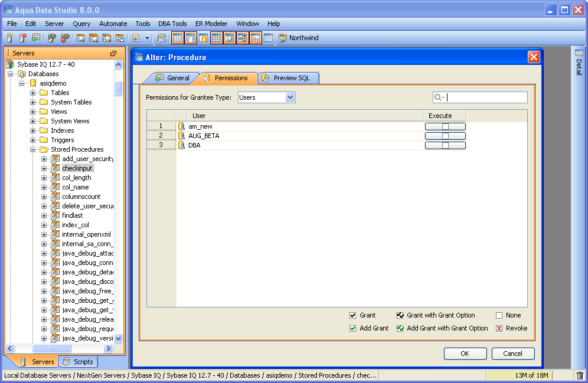Click the Servers panel restore icon
This screenshot has height=383, width=588.
click(x=113, y=53)
